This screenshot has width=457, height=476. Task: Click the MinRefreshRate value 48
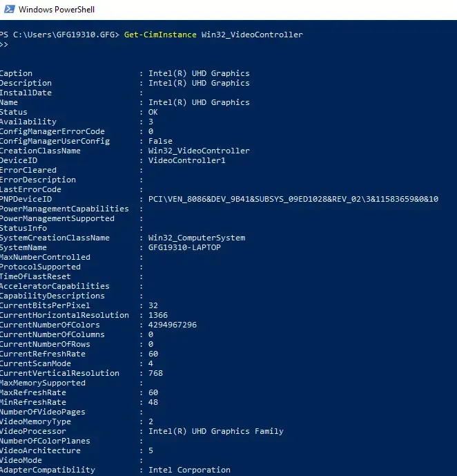pos(153,402)
